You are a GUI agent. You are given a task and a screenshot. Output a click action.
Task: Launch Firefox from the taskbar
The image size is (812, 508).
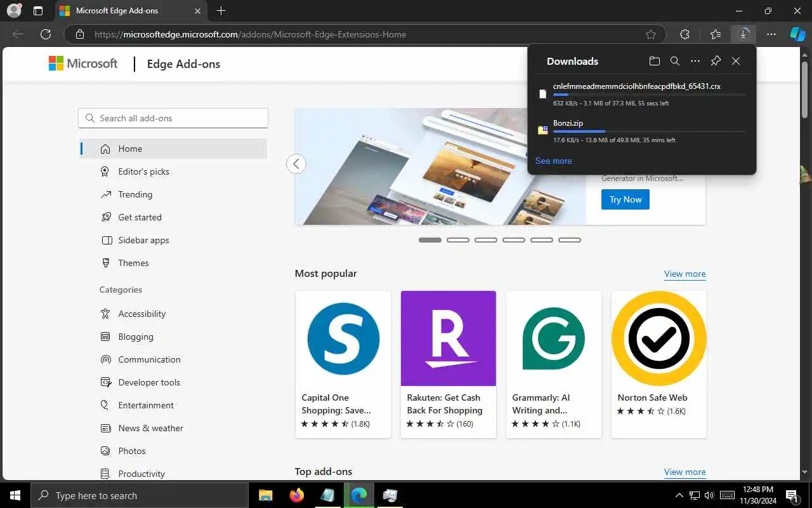tap(296, 495)
